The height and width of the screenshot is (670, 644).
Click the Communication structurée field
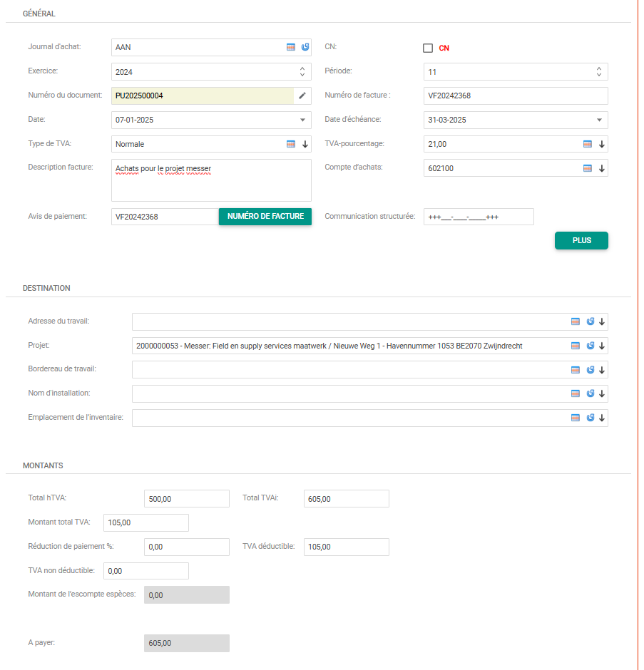(479, 217)
